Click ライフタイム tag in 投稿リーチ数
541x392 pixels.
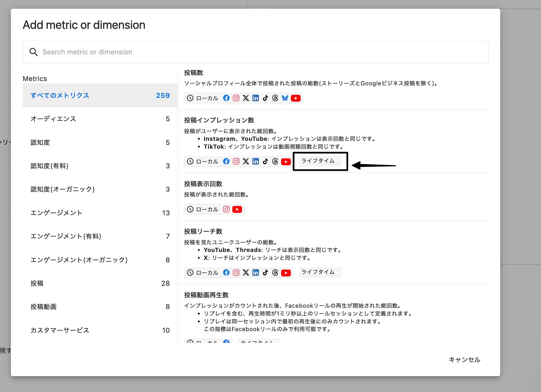[x=319, y=272]
